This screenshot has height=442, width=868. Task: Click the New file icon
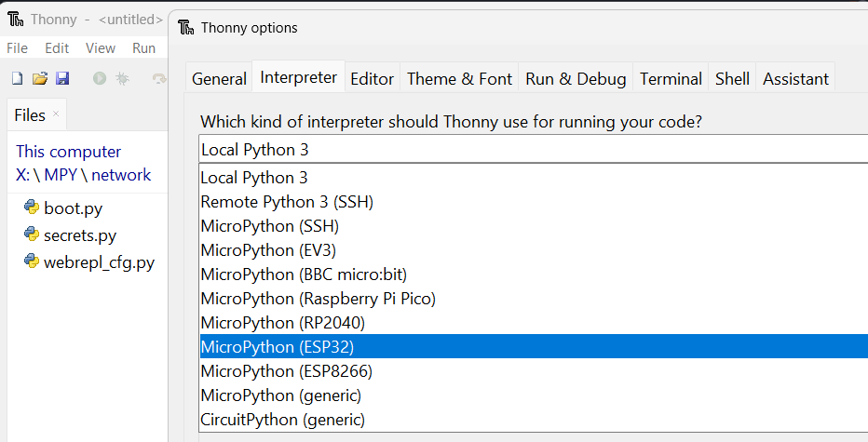(x=17, y=79)
